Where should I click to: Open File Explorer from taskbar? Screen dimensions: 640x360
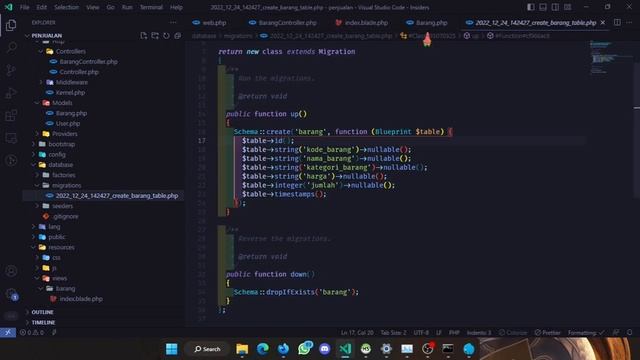(x=242, y=349)
